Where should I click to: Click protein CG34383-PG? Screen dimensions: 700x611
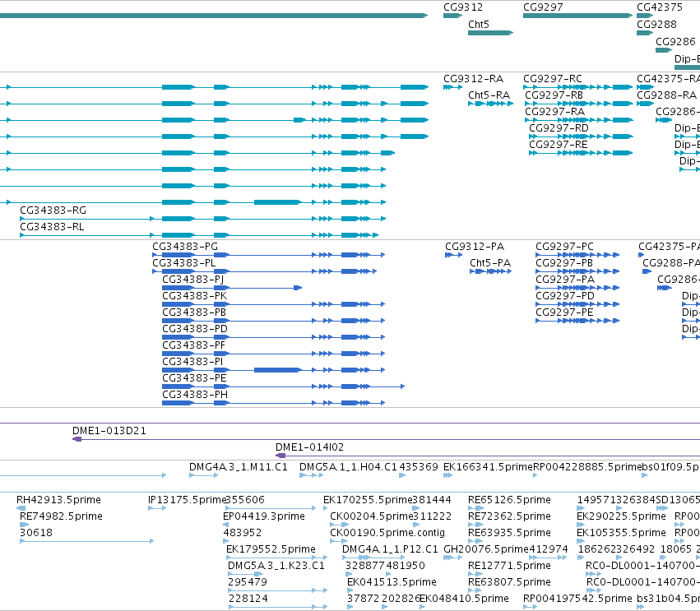tap(268, 255)
